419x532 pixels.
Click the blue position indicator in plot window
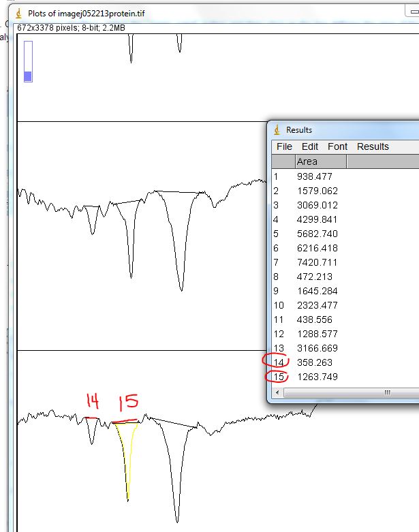point(28,76)
